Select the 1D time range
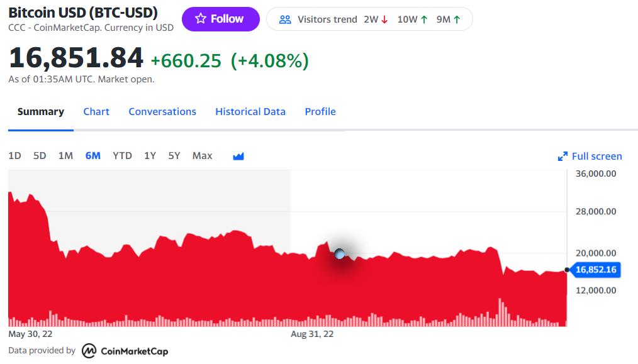Screen dimensions: 638x364 pos(14,156)
